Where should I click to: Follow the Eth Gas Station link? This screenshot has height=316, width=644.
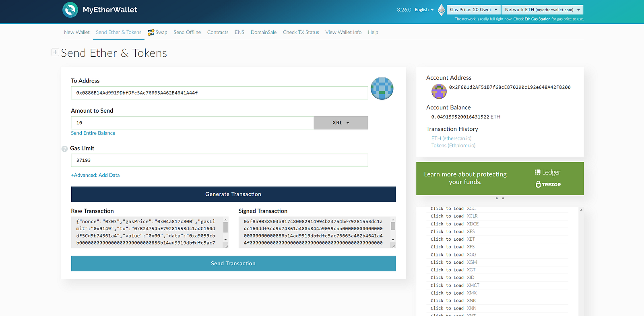[x=537, y=19]
